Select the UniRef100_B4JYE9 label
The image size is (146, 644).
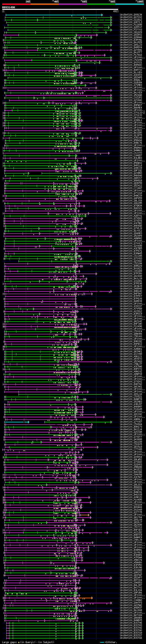point(131,93)
